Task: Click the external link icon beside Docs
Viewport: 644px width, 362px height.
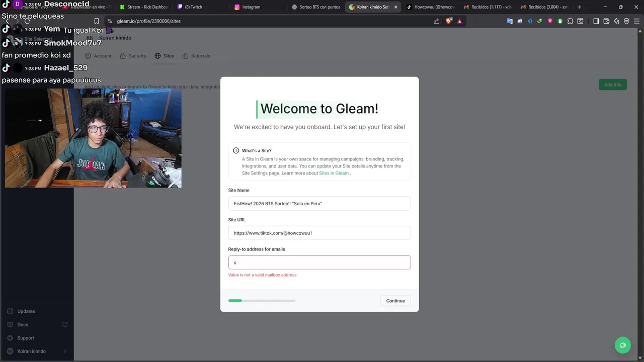Action: coord(65,324)
